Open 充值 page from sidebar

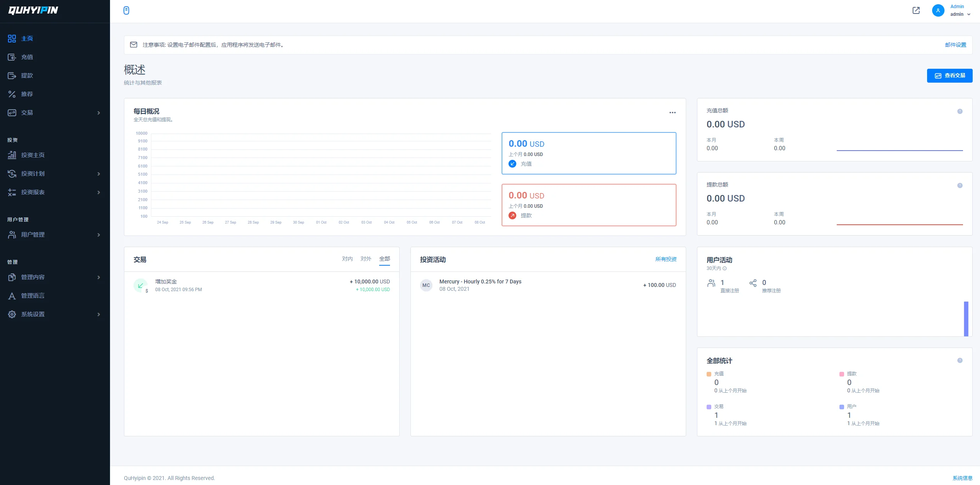(27, 57)
